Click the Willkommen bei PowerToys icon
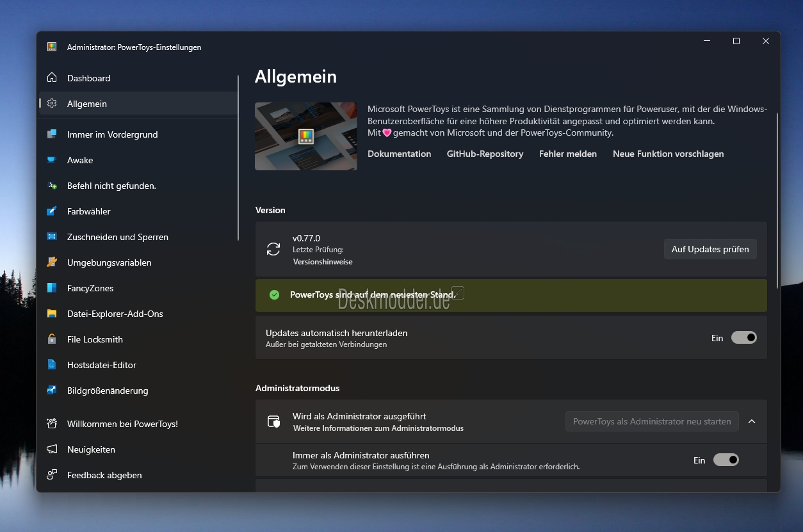This screenshot has height=532, width=803. click(52, 424)
